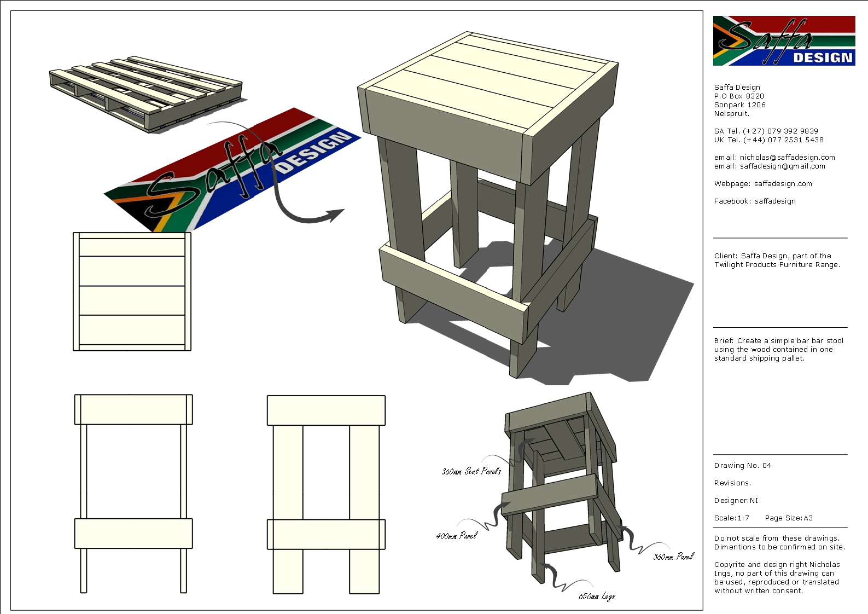Click the Brief description paragraph
Image resolution: width=868 pixels, height=614 pixels.
click(x=778, y=350)
